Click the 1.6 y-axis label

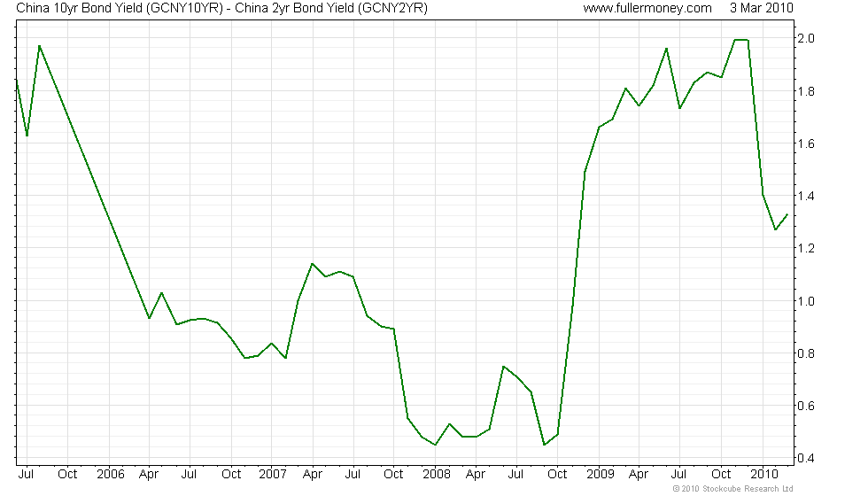coord(806,143)
